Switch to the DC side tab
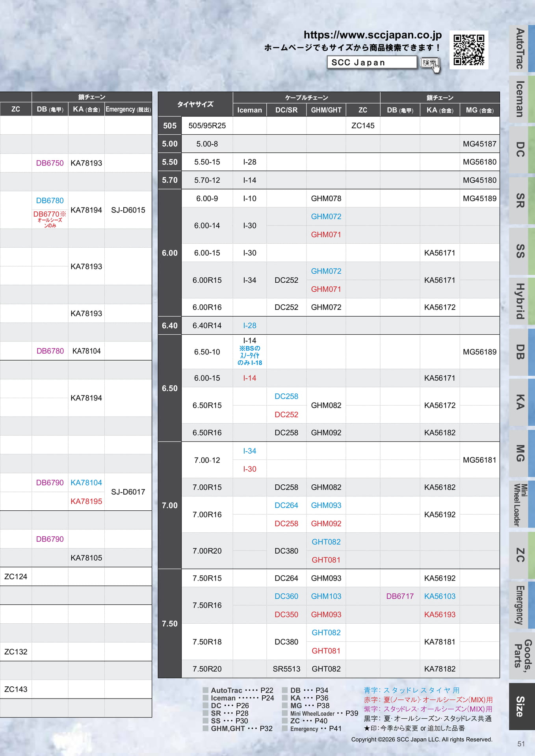 [x=522, y=150]
